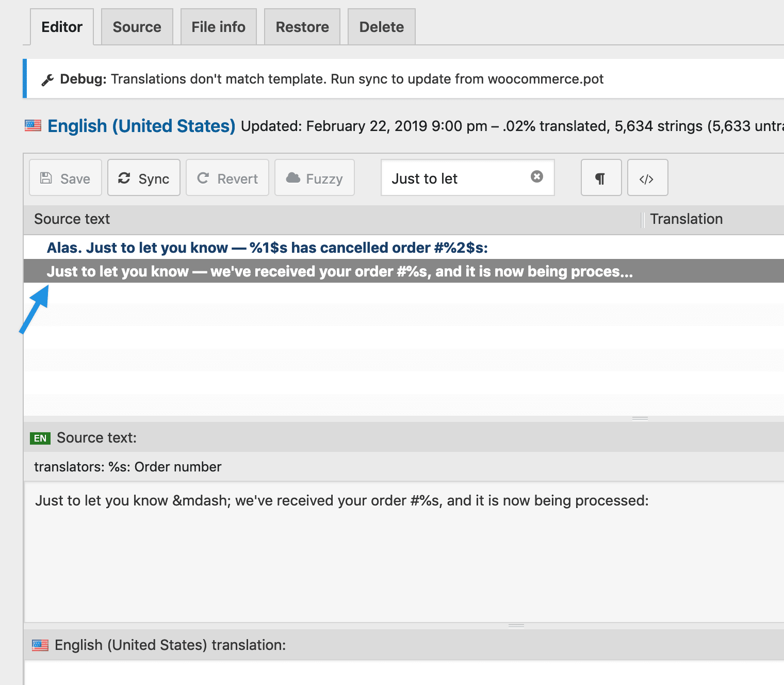The image size is (784, 685).
Task: Select the 'Alas. Just to let you know' string
Action: [267, 248]
